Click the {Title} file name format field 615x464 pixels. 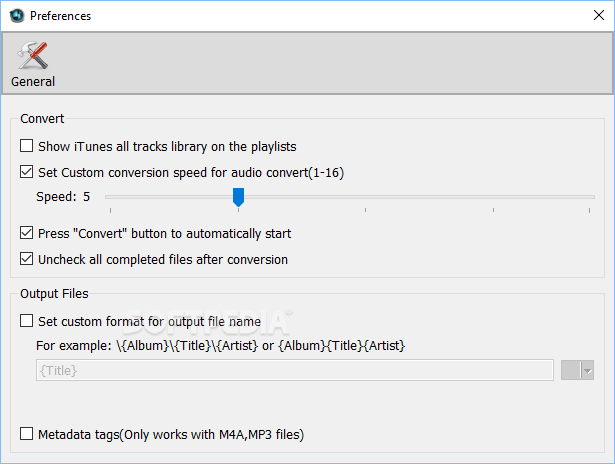(x=295, y=370)
